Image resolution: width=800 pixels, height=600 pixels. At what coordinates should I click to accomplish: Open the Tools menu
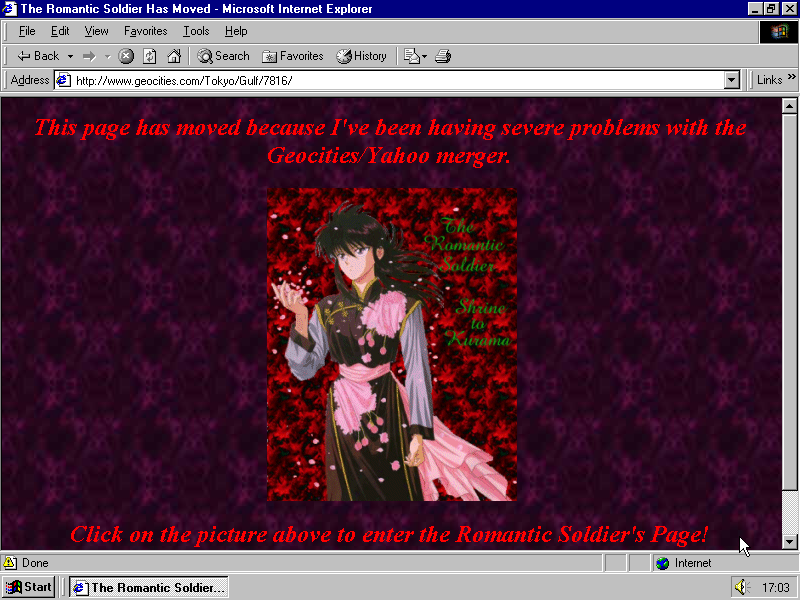196,31
